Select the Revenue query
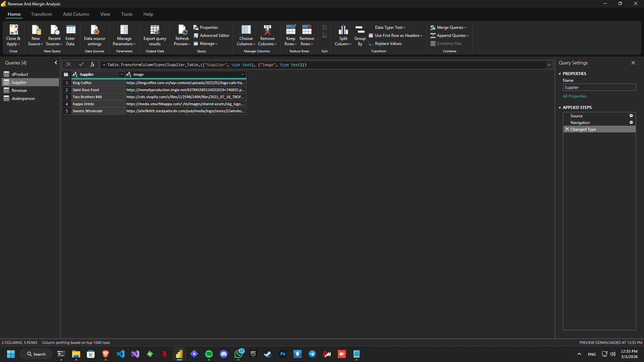 19,90
